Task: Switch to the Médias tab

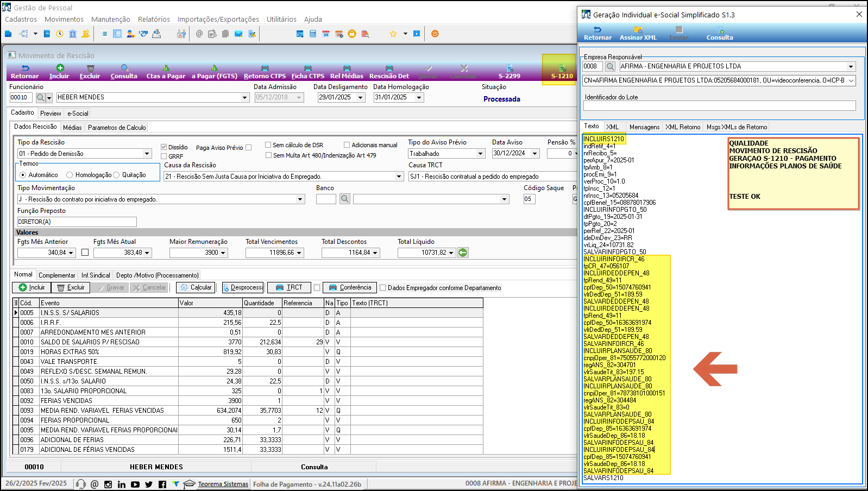Action: pyautogui.click(x=72, y=128)
